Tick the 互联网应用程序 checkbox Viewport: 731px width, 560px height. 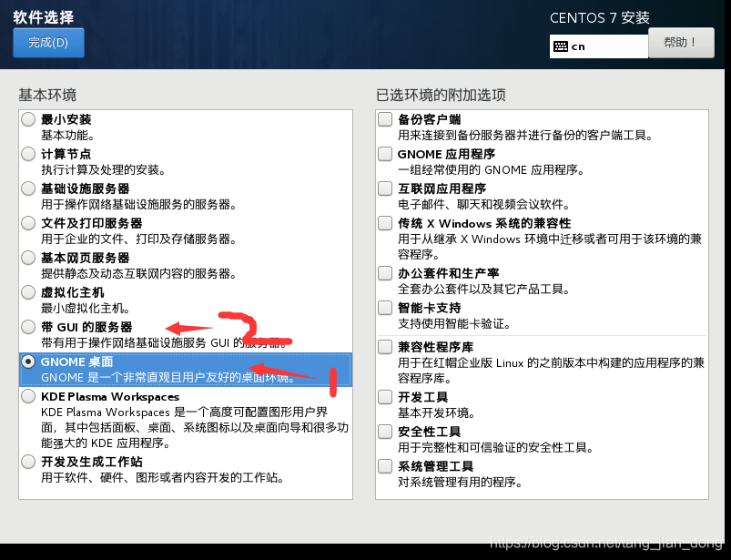tap(385, 188)
